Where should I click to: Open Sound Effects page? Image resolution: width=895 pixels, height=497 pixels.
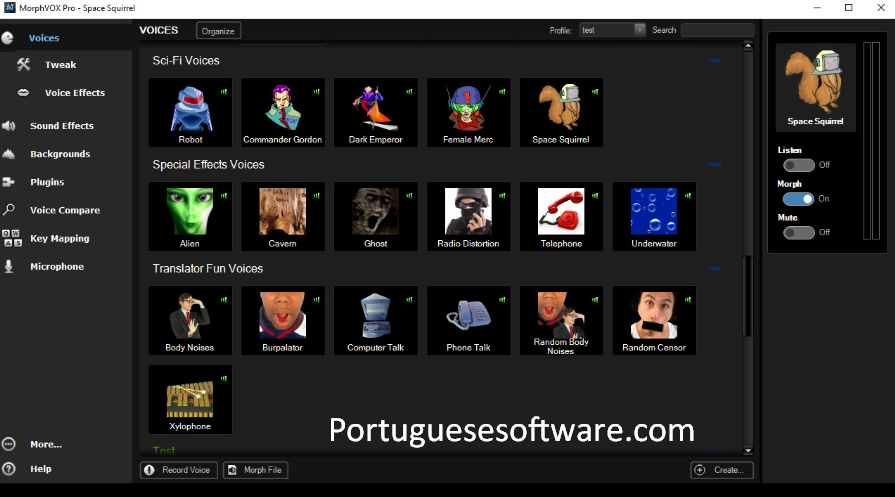pyautogui.click(x=62, y=126)
